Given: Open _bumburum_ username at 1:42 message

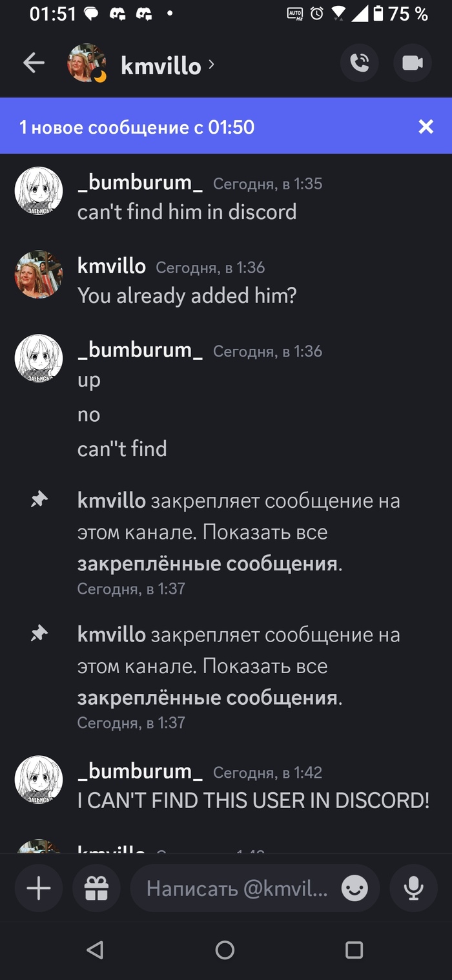Looking at the screenshot, I should [x=140, y=771].
